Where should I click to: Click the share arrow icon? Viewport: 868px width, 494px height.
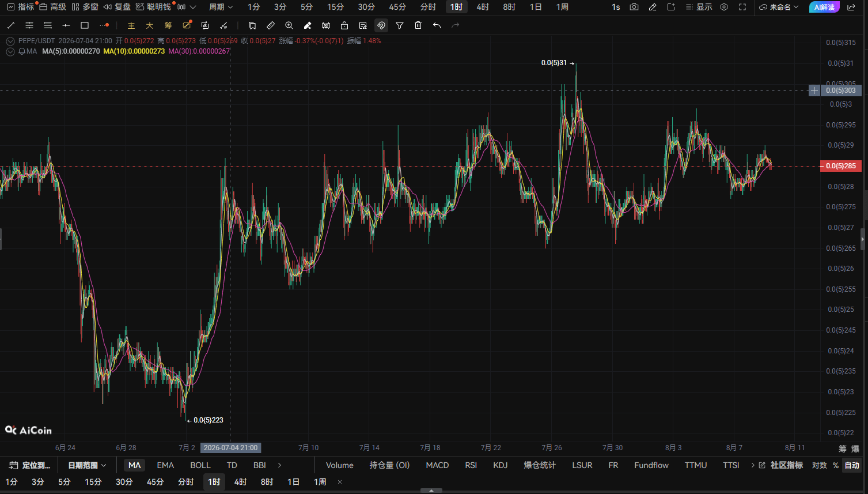851,7
